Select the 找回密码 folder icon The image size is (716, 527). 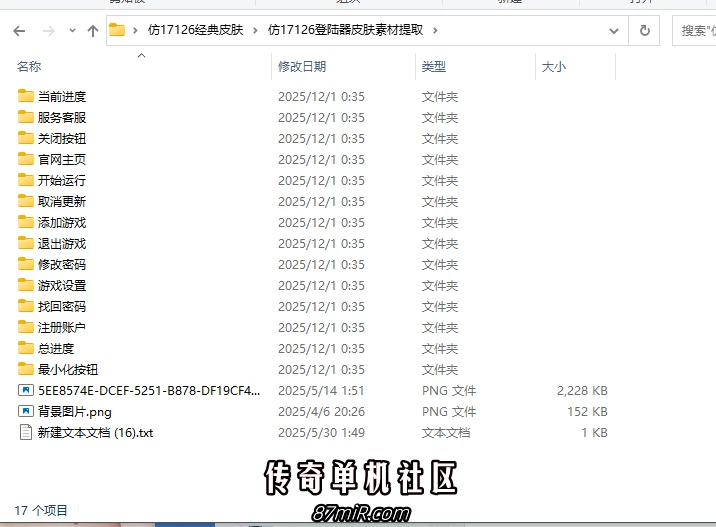click(26, 306)
